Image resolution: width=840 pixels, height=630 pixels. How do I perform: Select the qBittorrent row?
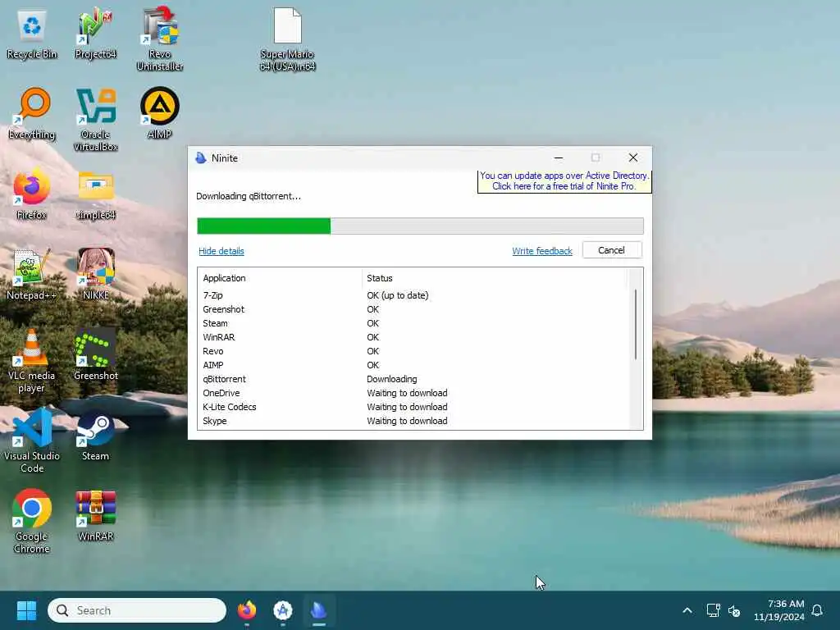(412, 379)
